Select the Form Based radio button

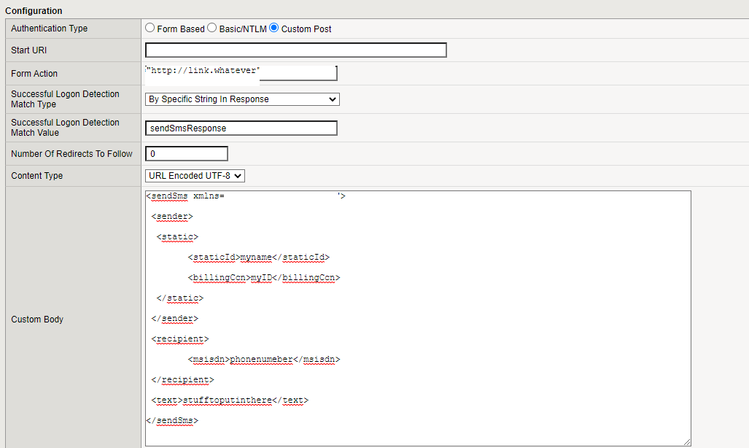pos(150,29)
